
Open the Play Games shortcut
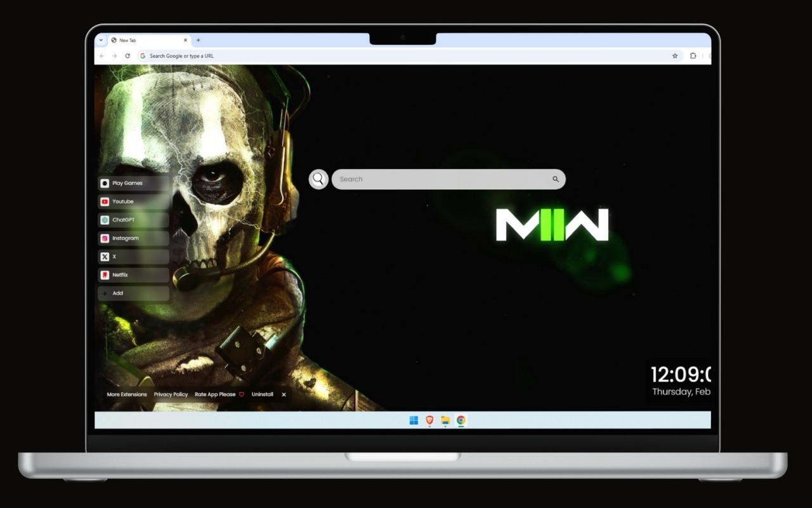point(133,183)
